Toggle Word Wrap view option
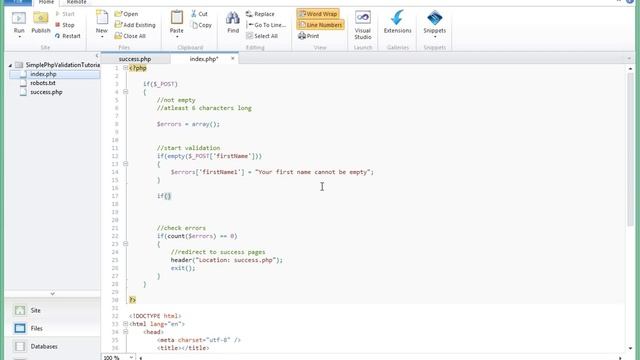Screen dimensions: 640x360 [x=318, y=14]
